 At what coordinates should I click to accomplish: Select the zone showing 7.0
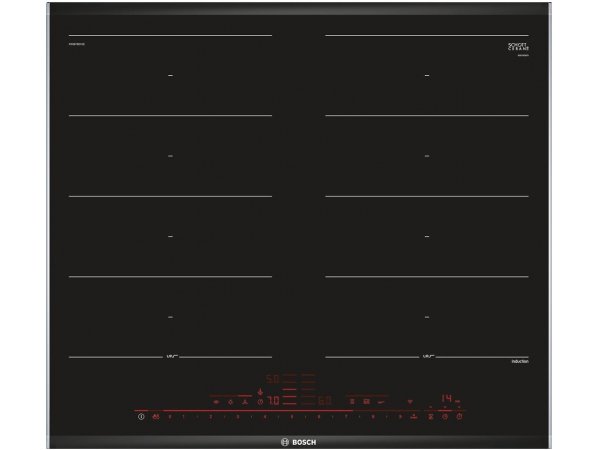274,401
